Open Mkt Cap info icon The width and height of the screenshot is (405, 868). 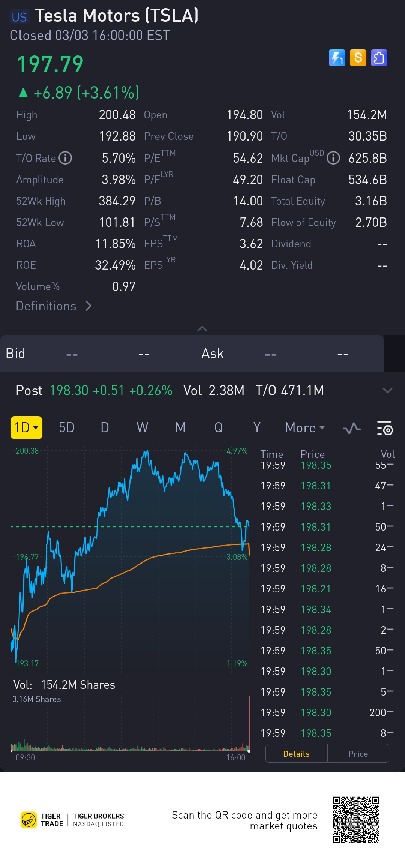(333, 158)
